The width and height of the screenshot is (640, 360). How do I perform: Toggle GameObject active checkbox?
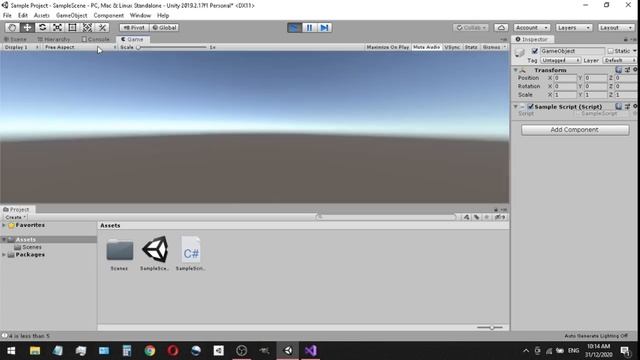pos(535,51)
